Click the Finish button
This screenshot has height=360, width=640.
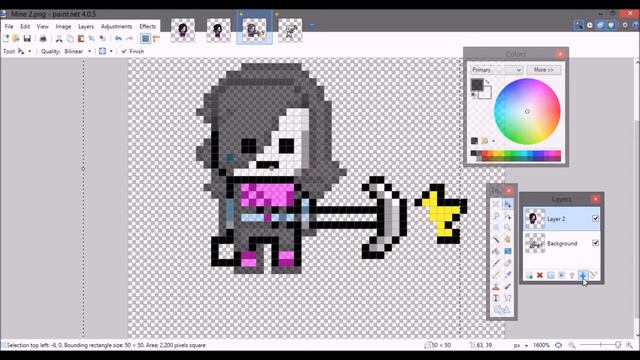pyautogui.click(x=133, y=51)
